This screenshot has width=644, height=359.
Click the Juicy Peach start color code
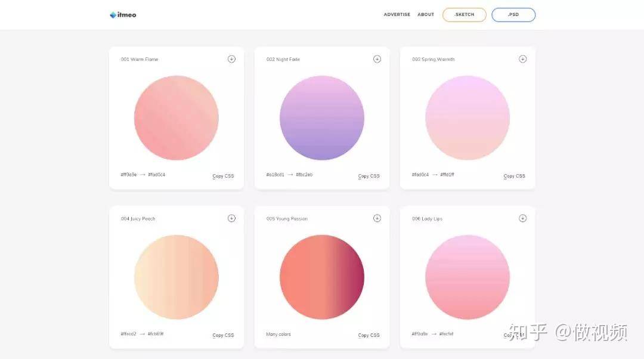[x=128, y=334]
